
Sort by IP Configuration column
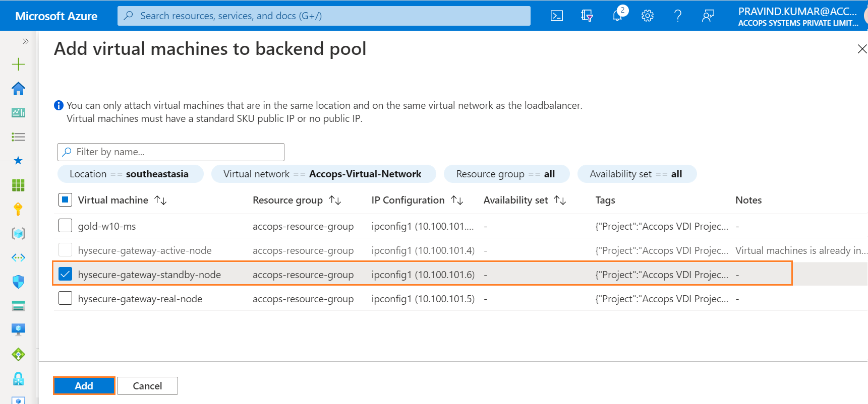pos(417,200)
